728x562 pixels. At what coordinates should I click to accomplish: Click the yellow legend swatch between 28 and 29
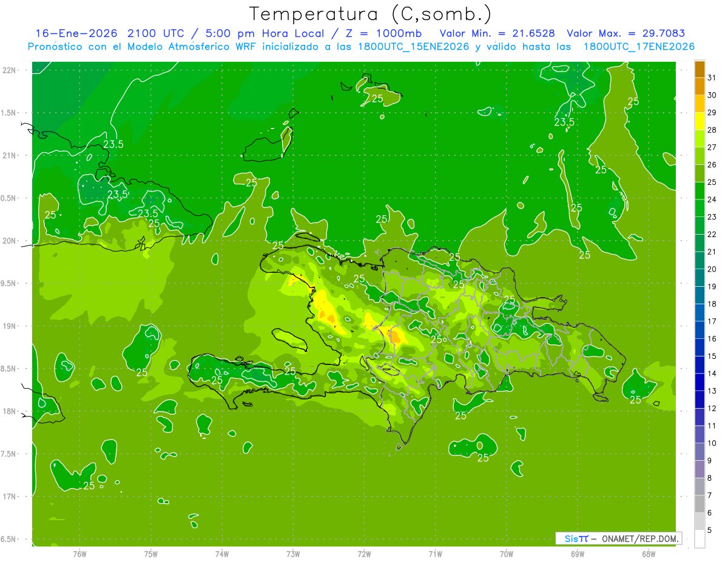(x=699, y=121)
